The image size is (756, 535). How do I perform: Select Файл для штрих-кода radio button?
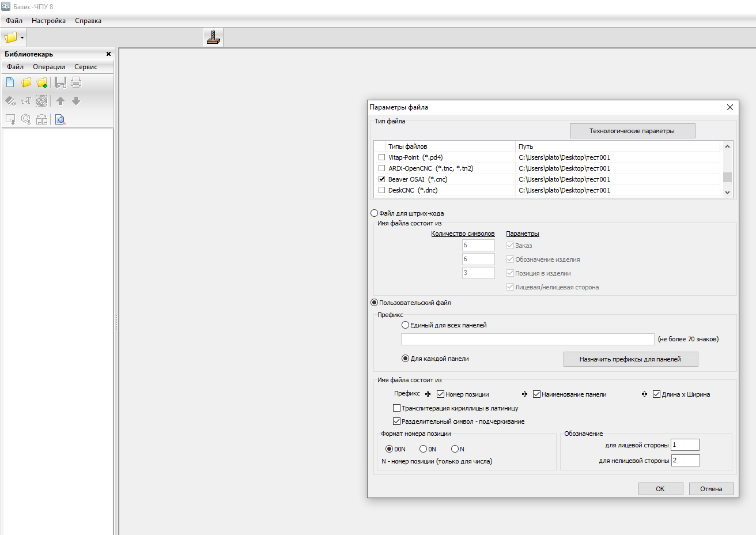(x=375, y=213)
